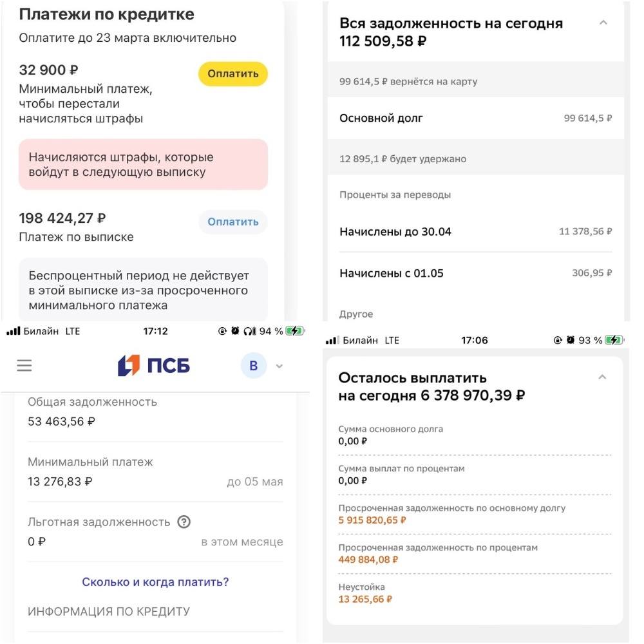Screen dimensions: 644x644
Task: Collapse the Вся задолженность panel
Action: (x=603, y=21)
